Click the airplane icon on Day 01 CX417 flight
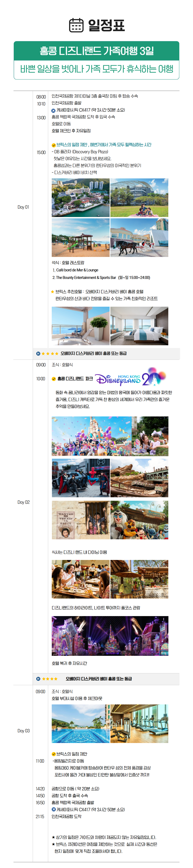The height and width of the screenshot is (868, 193). click(x=53, y=111)
